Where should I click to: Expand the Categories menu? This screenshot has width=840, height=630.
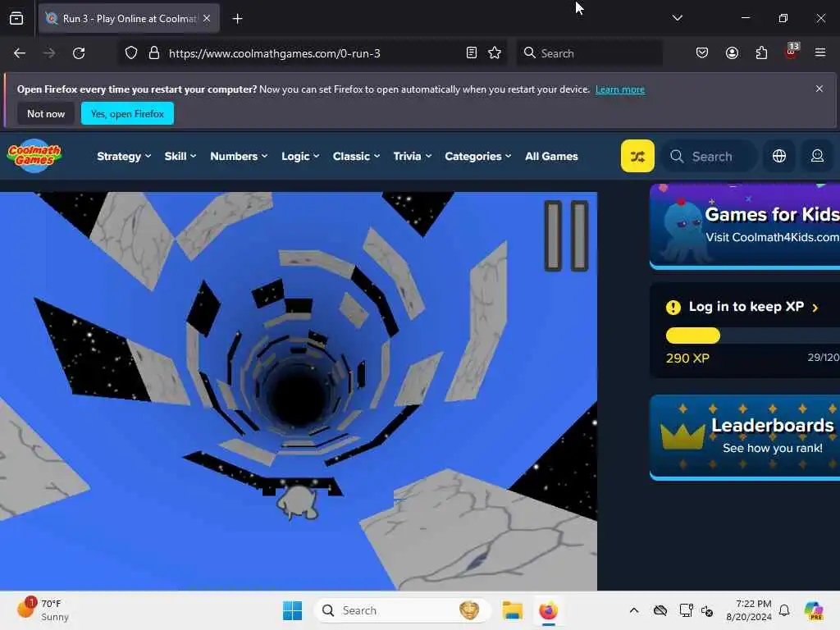point(478,156)
